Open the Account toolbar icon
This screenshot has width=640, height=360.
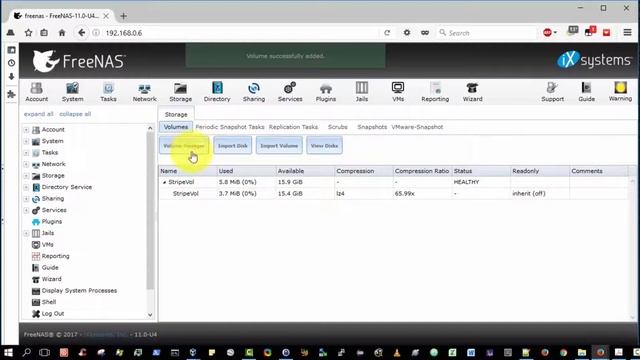pos(36,91)
